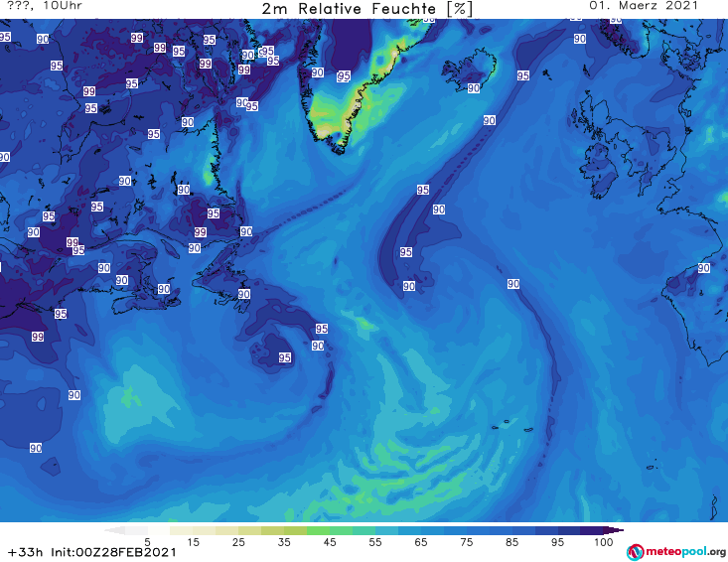Click the colorbar tick label '55'
Image resolution: width=728 pixels, height=562 pixels.
pyautogui.click(x=375, y=542)
